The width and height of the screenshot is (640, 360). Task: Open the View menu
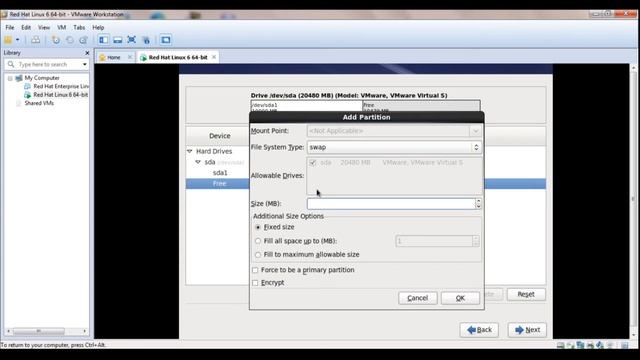click(44, 27)
